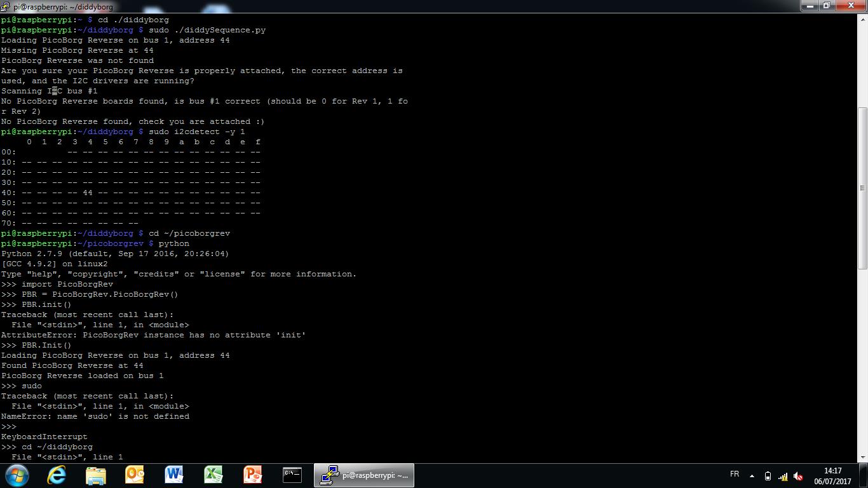Check battery power status icon

768,476
